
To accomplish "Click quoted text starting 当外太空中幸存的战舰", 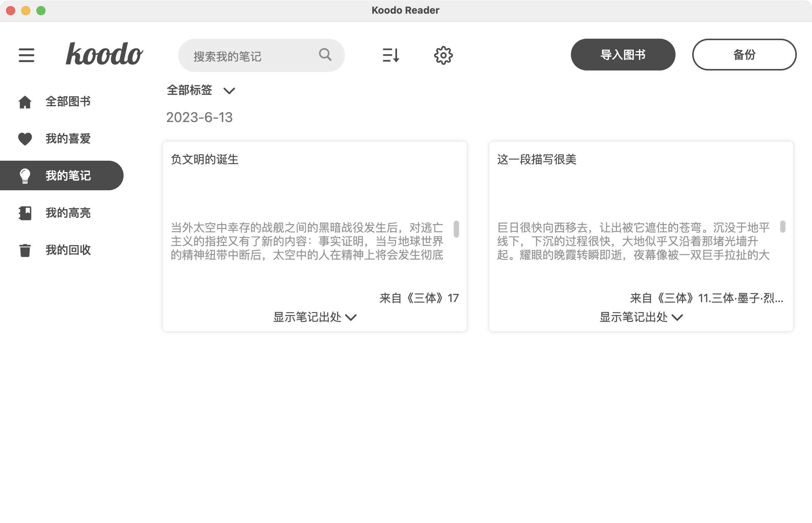I will pos(307,241).
